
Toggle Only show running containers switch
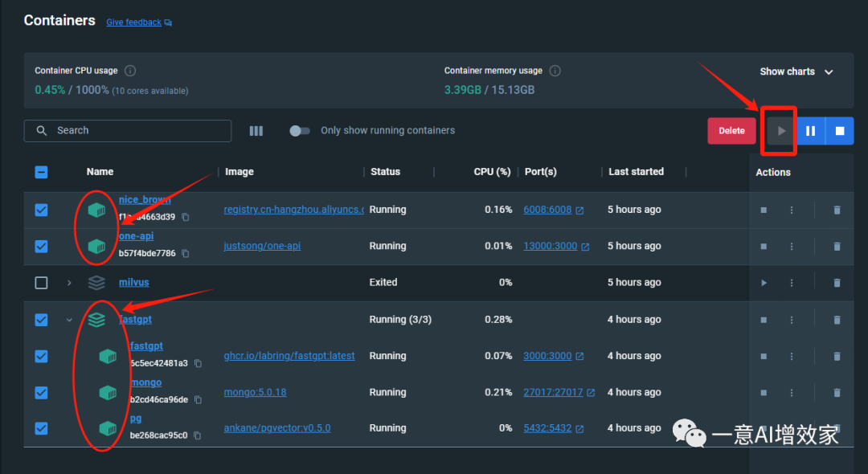click(x=300, y=131)
